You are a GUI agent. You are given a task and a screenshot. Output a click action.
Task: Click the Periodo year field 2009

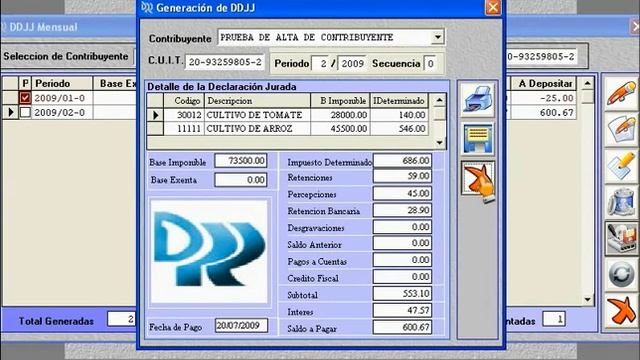[352, 64]
